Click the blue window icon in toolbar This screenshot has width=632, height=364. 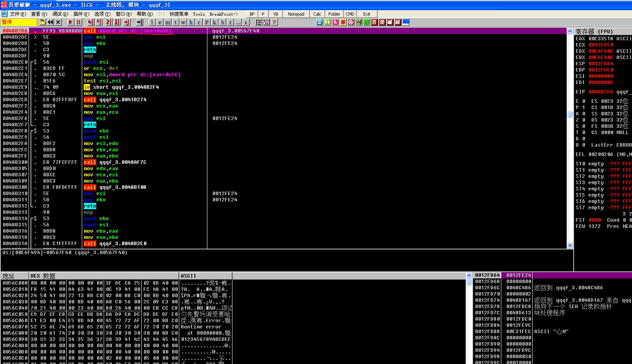point(406,22)
